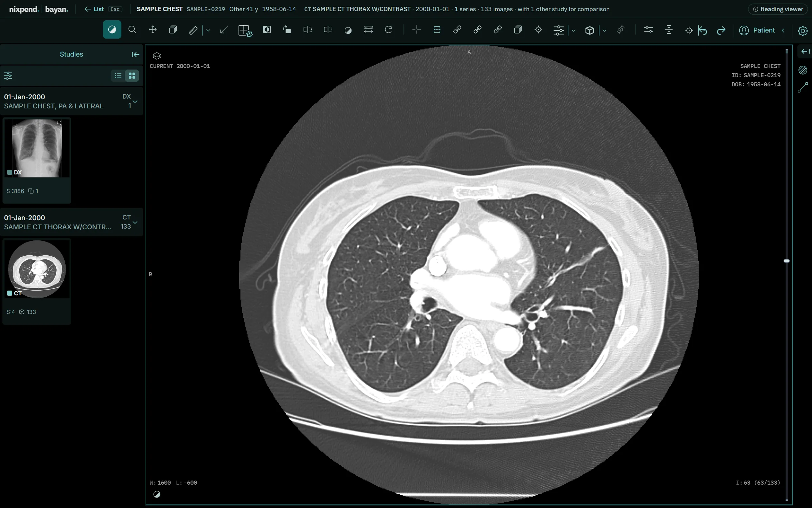Collapse the Patient chevron arrow
This screenshot has height=508, width=812.
[x=783, y=30]
